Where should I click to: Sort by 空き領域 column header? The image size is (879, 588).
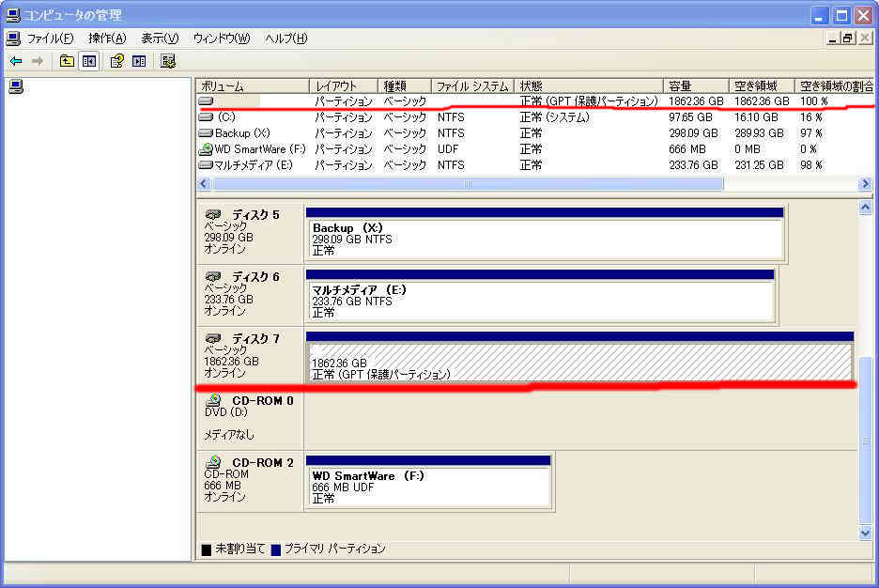coord(762,86)
